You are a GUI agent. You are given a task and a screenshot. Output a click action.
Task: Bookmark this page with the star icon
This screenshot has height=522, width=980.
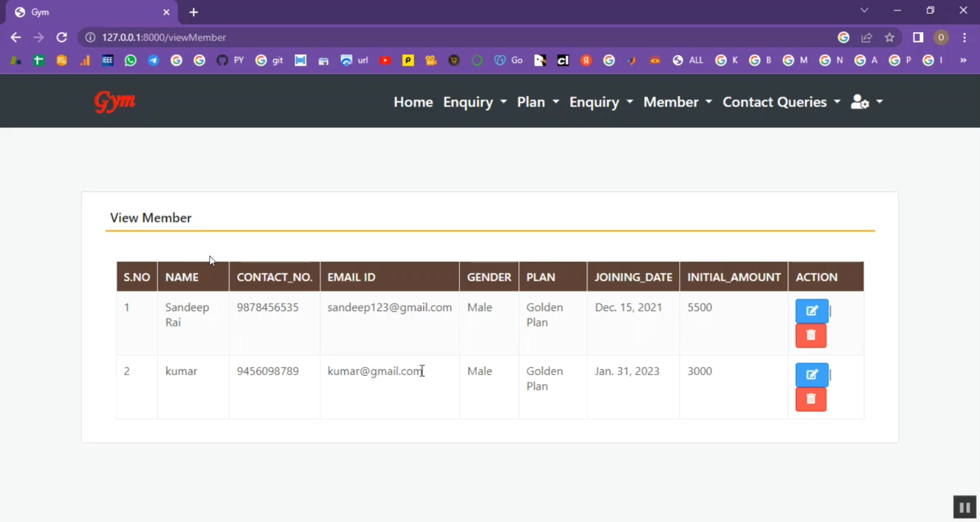[x=889, y=38]
